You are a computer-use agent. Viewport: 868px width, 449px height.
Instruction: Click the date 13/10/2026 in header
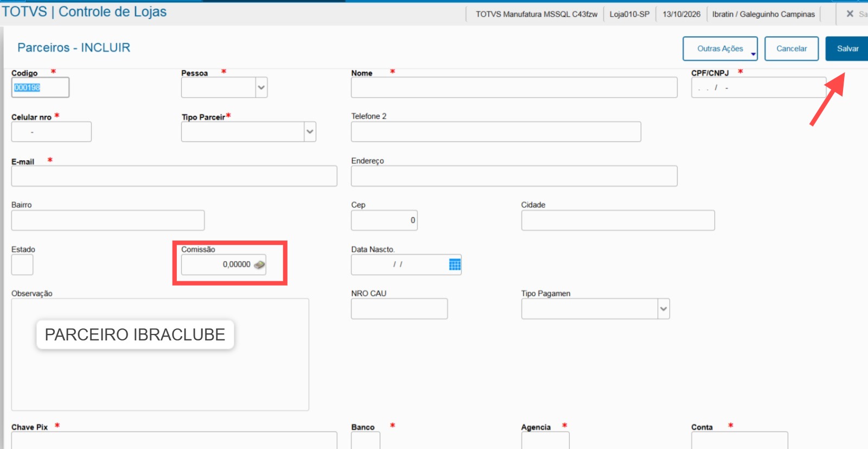point(681,14)
